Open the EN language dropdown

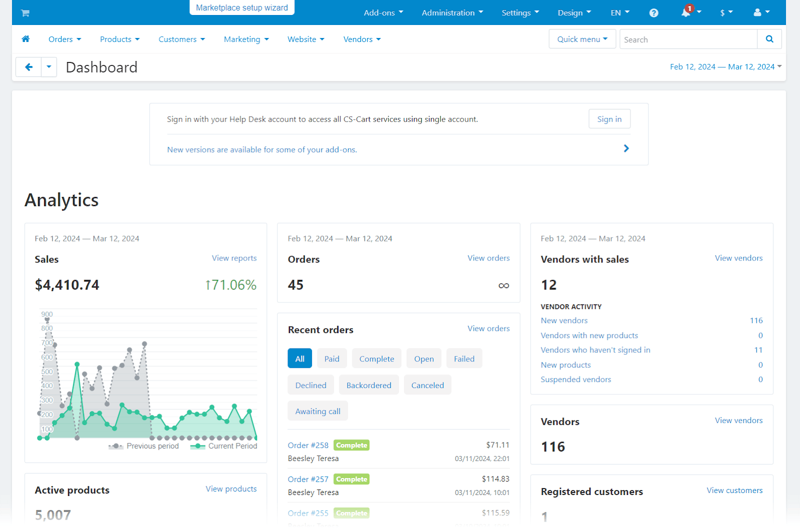click(619, 12)
